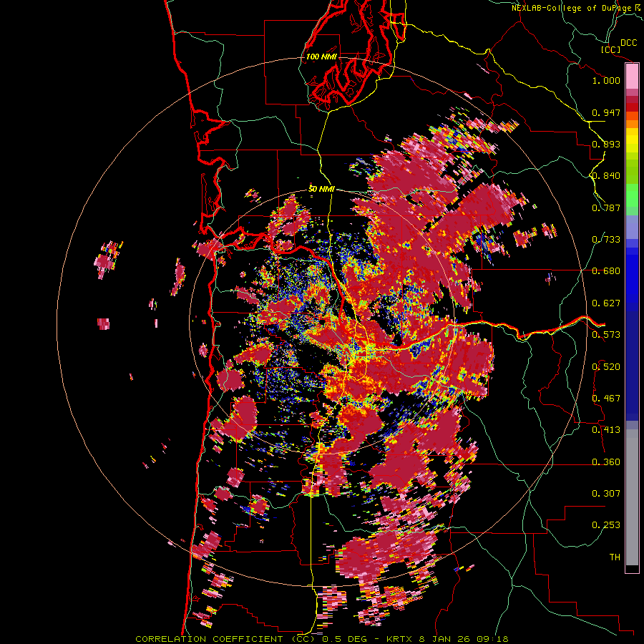Click the 0.520 value on the scale
This screenshot has height=644, width=644.
pos(606,367)
